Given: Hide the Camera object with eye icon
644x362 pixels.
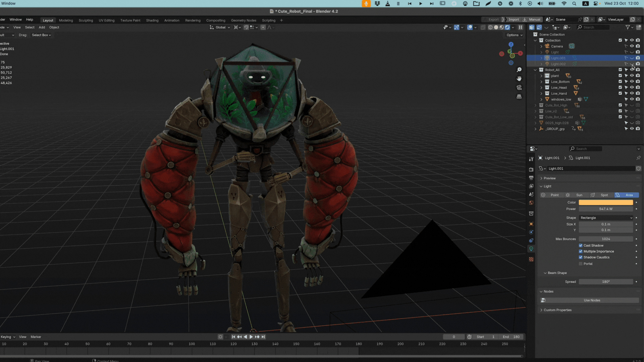Looking at the screenshot, I should (x=632, y=46).
